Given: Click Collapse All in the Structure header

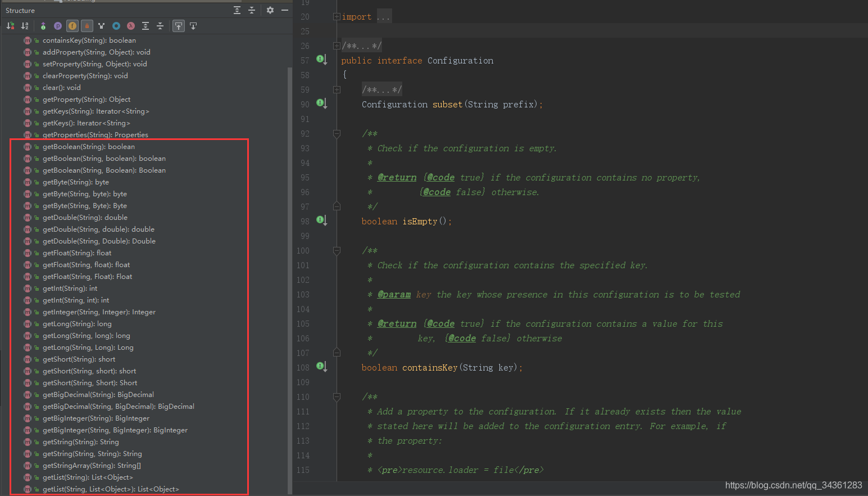Looking at the screenshot, I should pyautogui.click(x=252, y=10).
